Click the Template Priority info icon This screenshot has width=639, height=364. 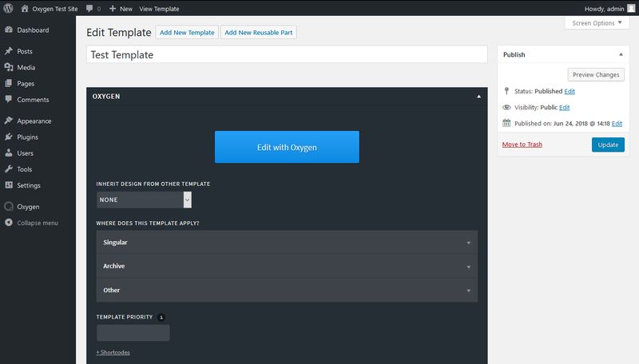click(161, 317)
